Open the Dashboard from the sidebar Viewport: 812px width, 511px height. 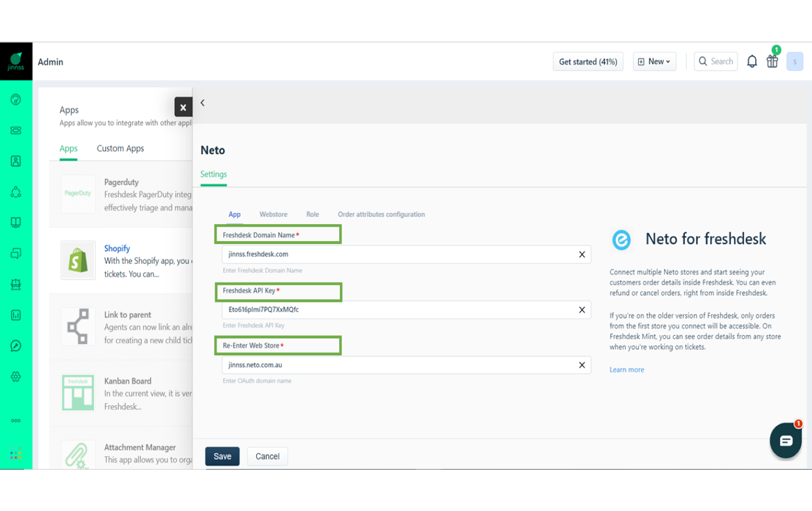(x=15, y=100)
